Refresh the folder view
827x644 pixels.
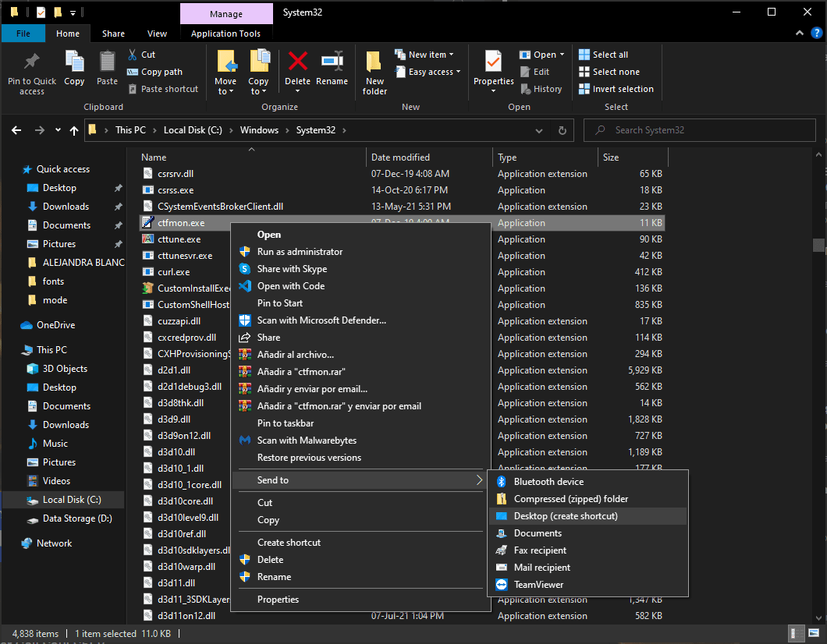(x=562, y=130)
